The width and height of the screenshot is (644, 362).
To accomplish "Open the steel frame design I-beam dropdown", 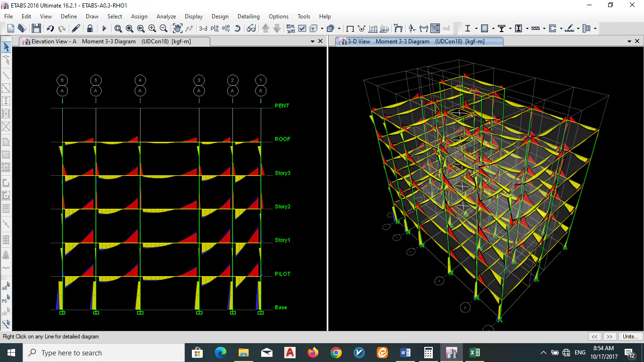I will click(475, 28).
